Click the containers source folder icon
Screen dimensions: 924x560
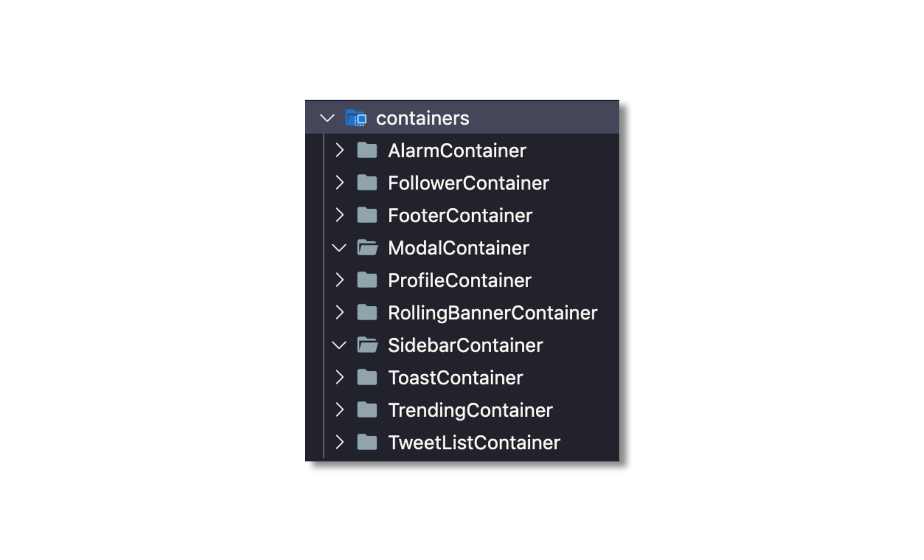356,118
